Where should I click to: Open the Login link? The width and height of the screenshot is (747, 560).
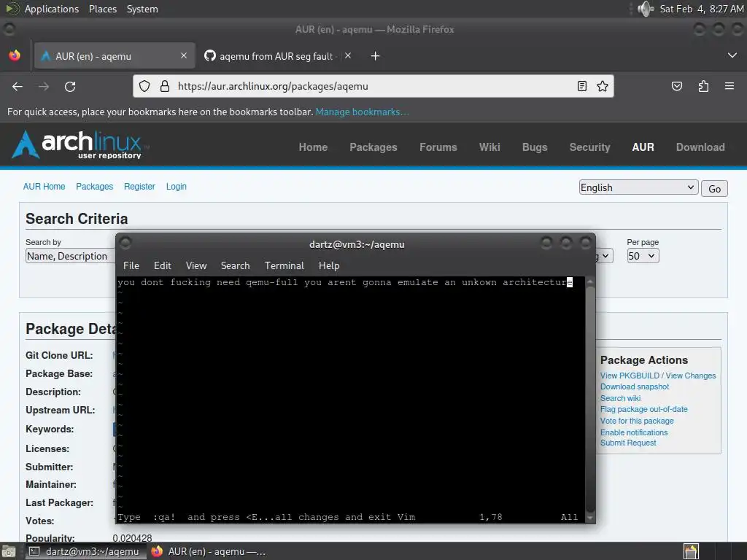click(x=177, y=187)
